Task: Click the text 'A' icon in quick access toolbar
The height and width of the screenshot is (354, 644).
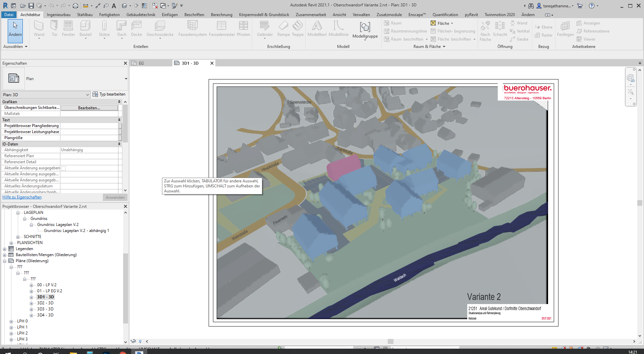Action: (114, 6)
